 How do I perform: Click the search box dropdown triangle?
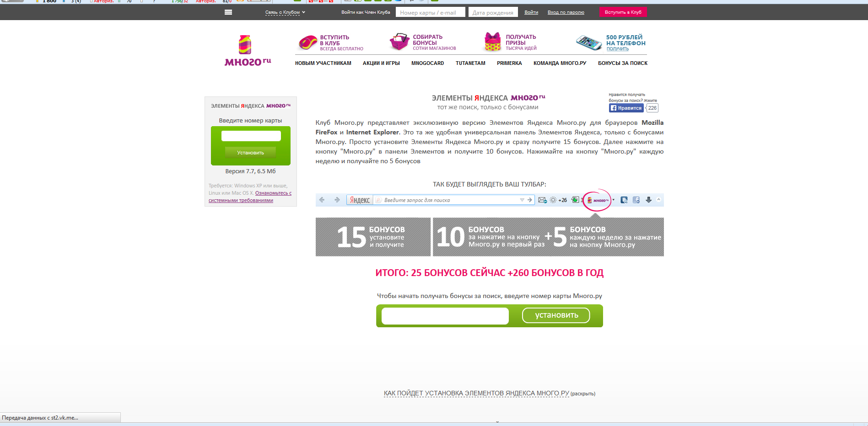[x=522, y=200]
